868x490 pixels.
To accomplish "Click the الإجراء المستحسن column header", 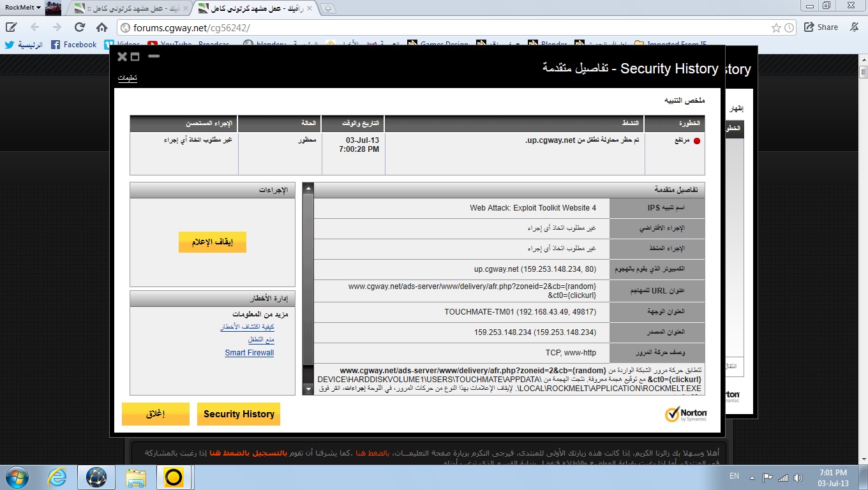I will click(x=184, y=123).
